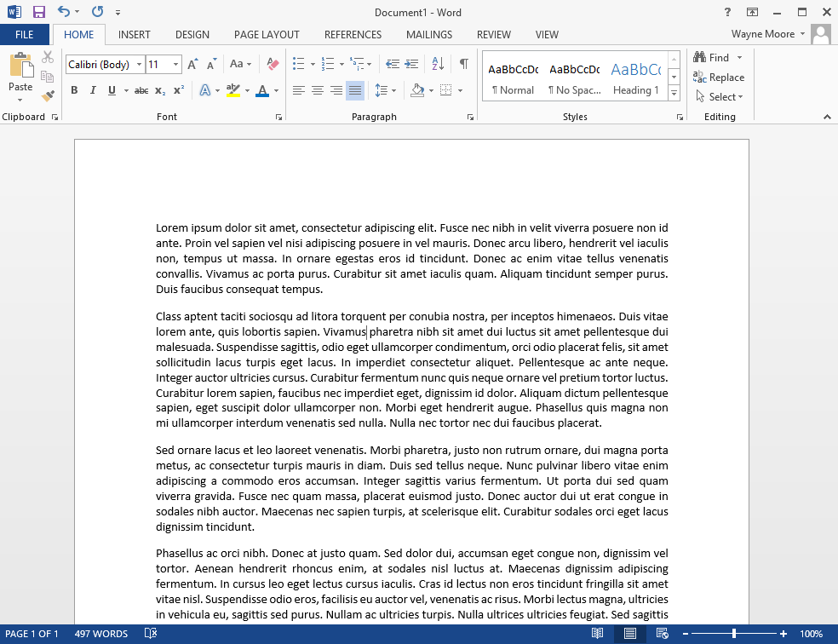The height and width of the screenshot is (644, 838).
Task: Switch to Read Mode in the status bar
Action: (598, 634)
